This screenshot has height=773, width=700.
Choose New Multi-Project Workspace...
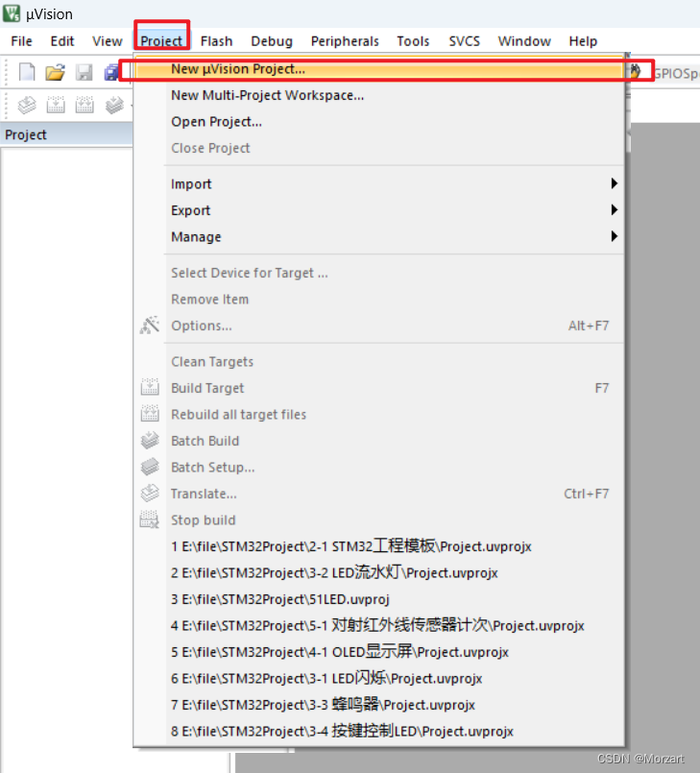(x=378, y=95)
